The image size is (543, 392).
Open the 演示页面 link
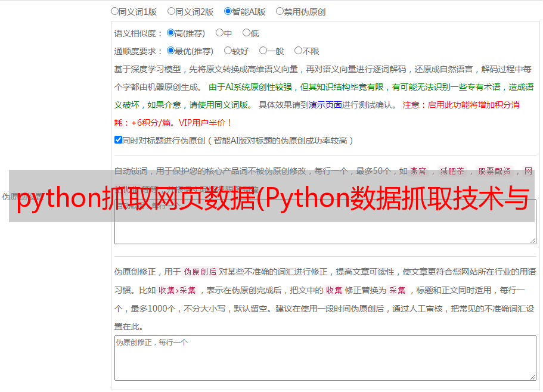pyautogui.click(x=325, y=105)
